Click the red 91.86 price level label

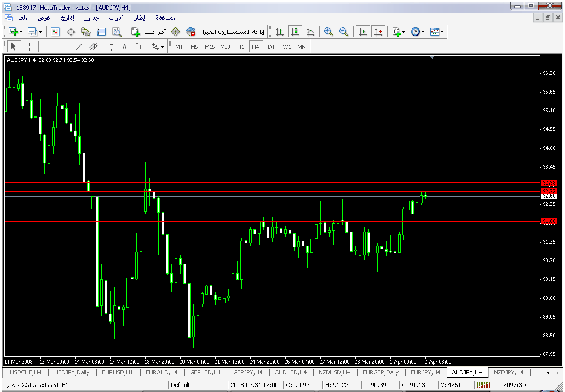pos(549,221)
